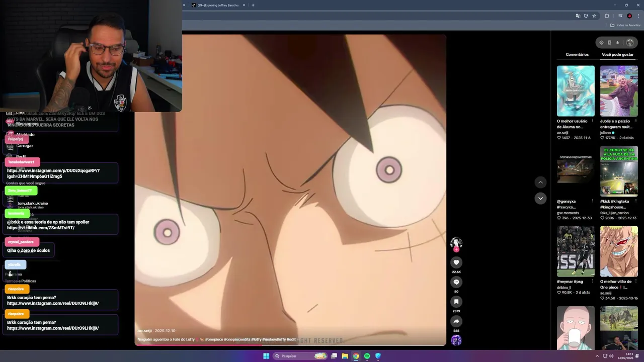
Task: Open the spinning music disc for sound
Action: (x=456, y=340)
